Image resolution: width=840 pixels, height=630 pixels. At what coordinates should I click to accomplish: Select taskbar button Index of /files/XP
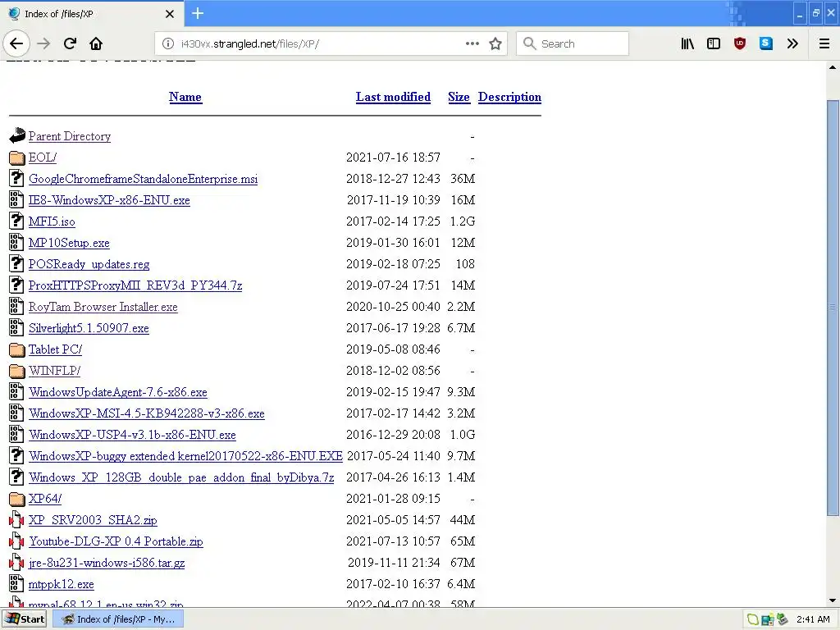[x=118, y=619]
